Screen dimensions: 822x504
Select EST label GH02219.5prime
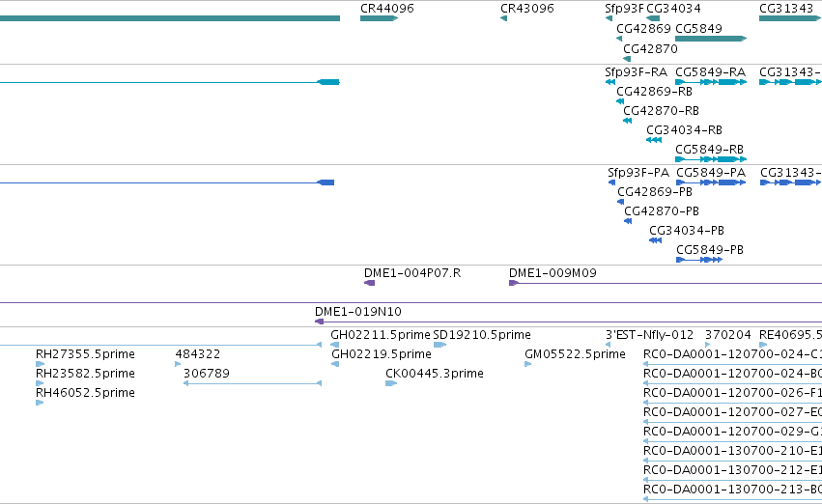382,354
